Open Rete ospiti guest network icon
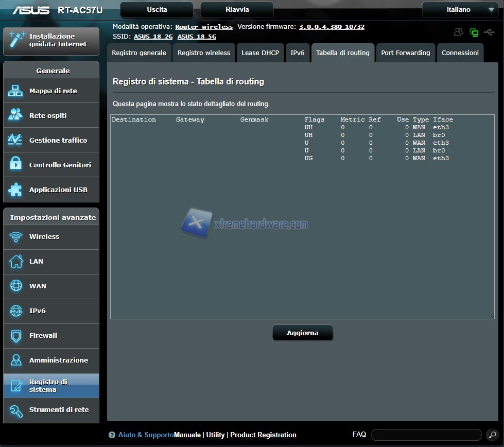The height and width of the screenshot is (447, 504). [15, 115]
